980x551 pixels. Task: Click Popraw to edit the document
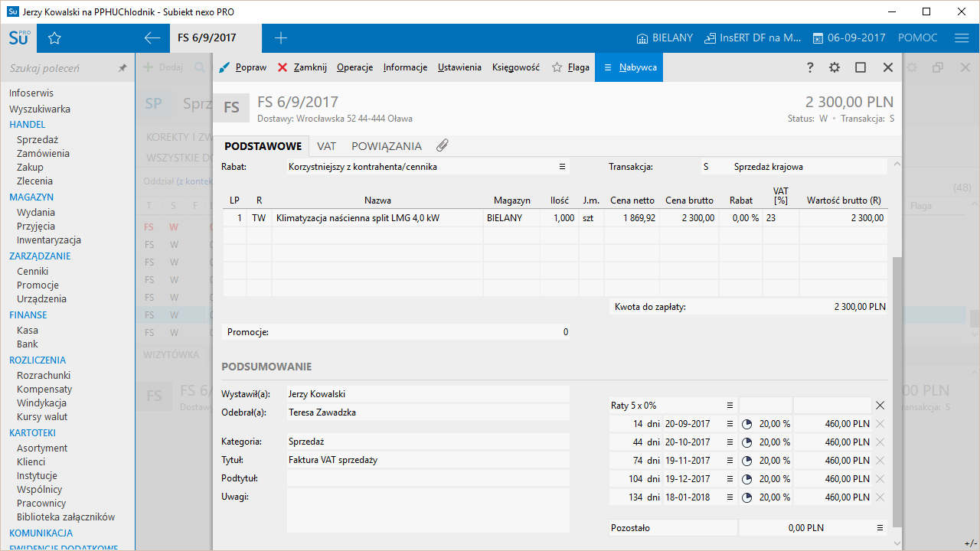(243, 67)
